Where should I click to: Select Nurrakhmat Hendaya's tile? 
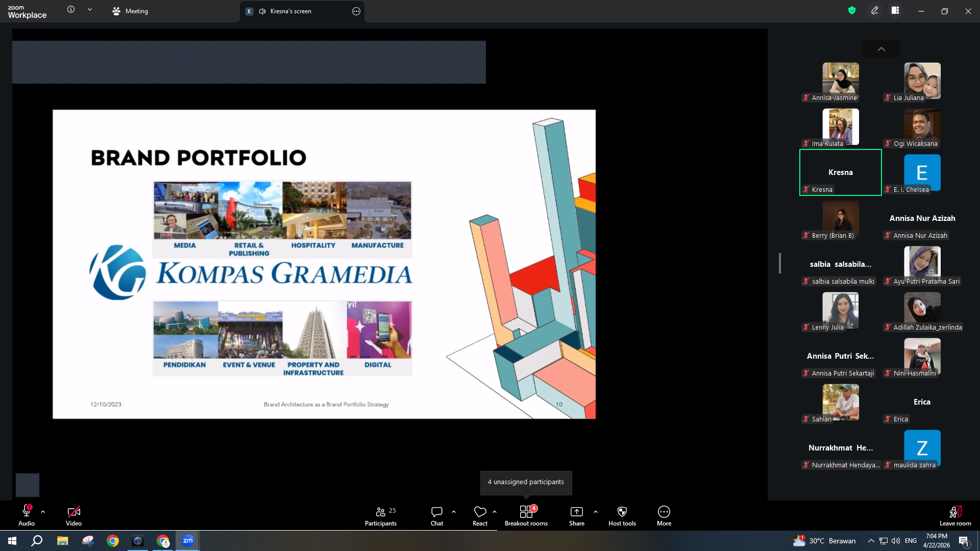pyautogui.click(x=841, y=448)
